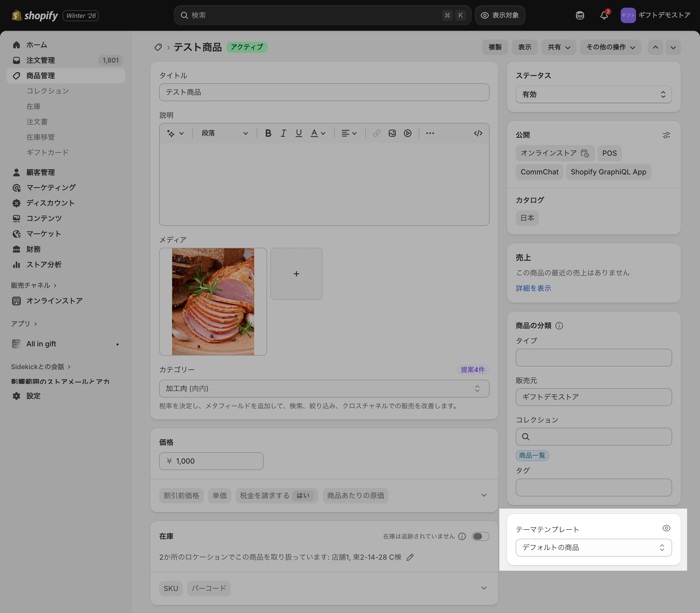
Task: Edit inventory locations pencil icon
Action: (410, 557)
